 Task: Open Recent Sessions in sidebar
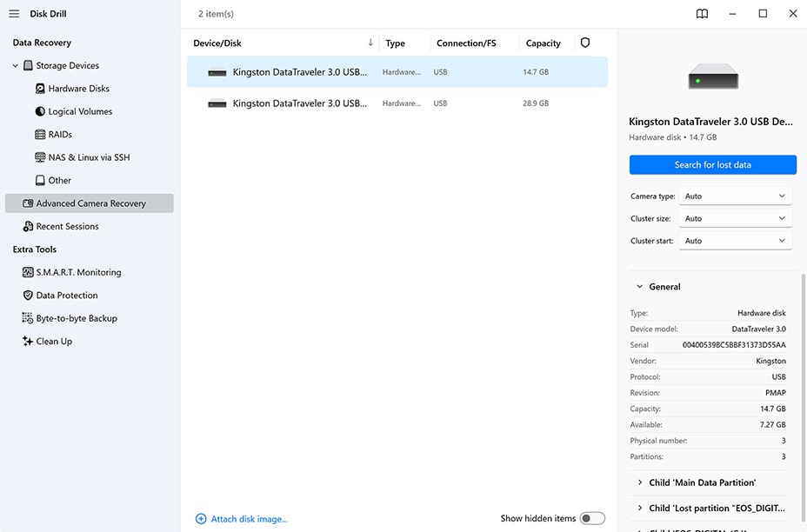click(x=67, y=226)
